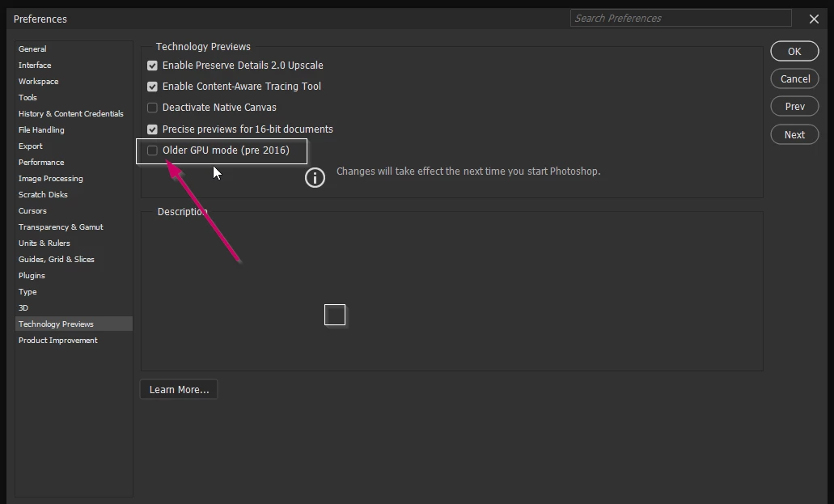The height and width of the screenshot is (504, 834).
Task: Select Technology Previews category
Action: click(x=74, y=324)
